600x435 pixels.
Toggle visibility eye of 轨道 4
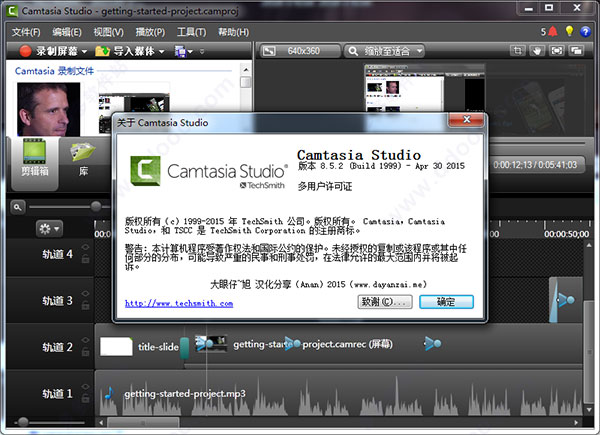click(85, 247)
